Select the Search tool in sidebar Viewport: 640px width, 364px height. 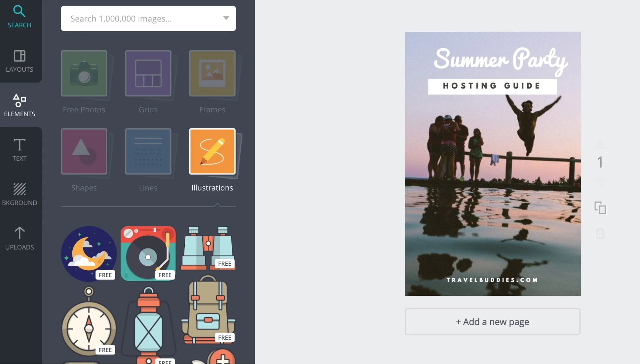pos(19,16)
